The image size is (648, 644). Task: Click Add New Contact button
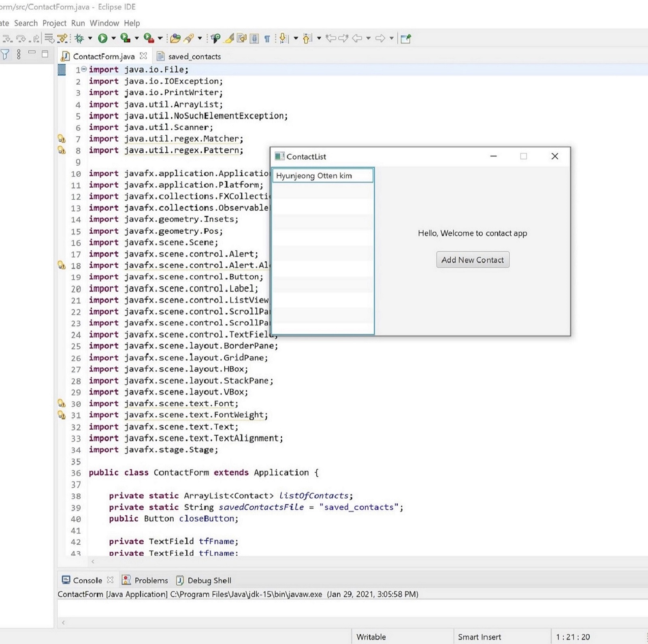click(x=473, y=260)
